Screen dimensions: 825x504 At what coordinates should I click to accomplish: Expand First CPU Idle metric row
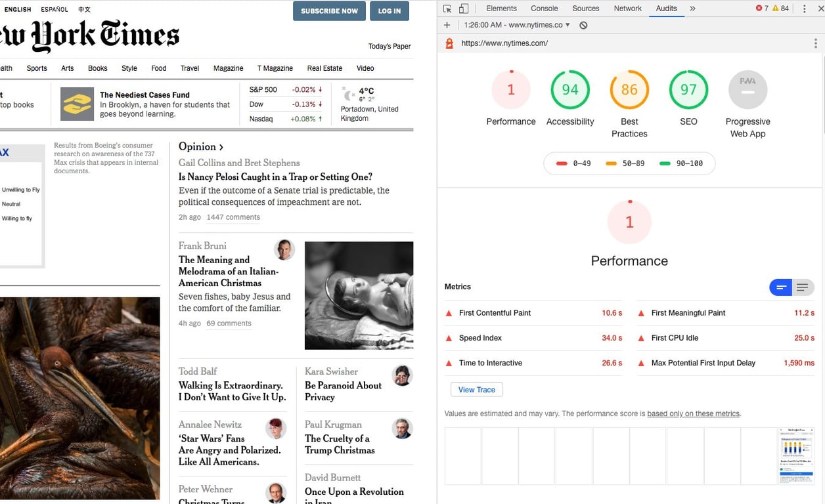(x=726, y=338)
